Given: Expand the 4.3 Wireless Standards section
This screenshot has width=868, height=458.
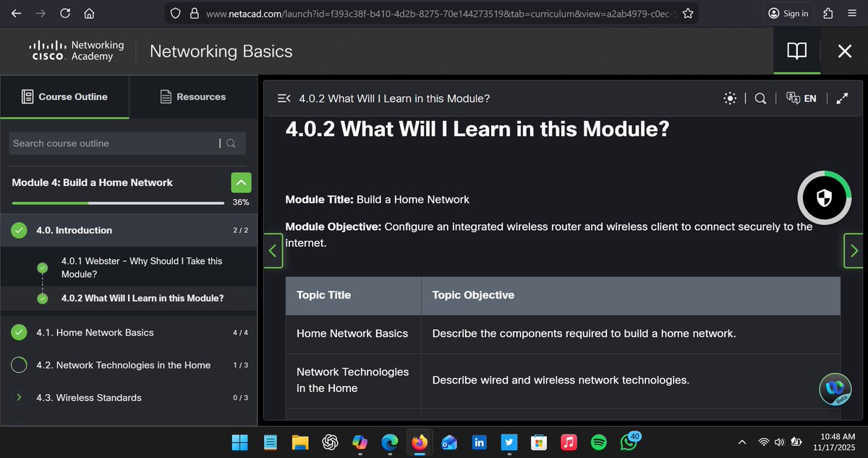Looking at the screenshot, I should pyautogui.click(x=19, y=397).
